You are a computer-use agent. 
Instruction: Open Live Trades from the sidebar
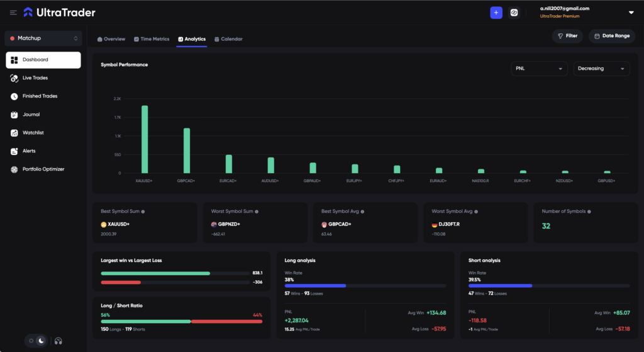(x=35, y=78)
